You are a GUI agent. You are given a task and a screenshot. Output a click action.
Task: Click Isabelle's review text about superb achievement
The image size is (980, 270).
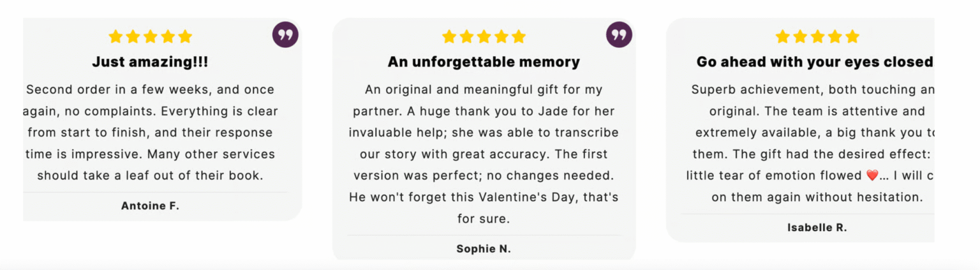click(x=810, y=143)
